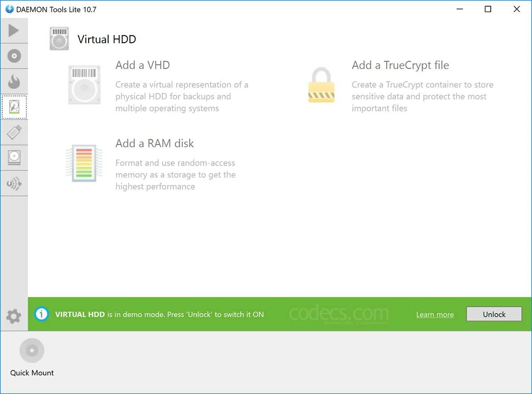The image size is (532, 394).
Task: Follow the Learn more link
Action: pyautogui.click(x=435, y=315)
